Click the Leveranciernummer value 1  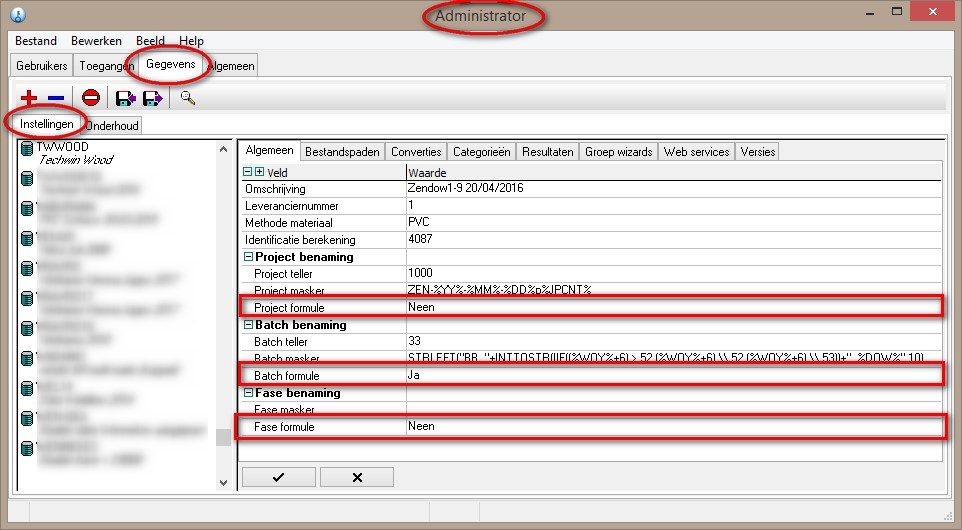pyautogui.click(x=411, y=205)
